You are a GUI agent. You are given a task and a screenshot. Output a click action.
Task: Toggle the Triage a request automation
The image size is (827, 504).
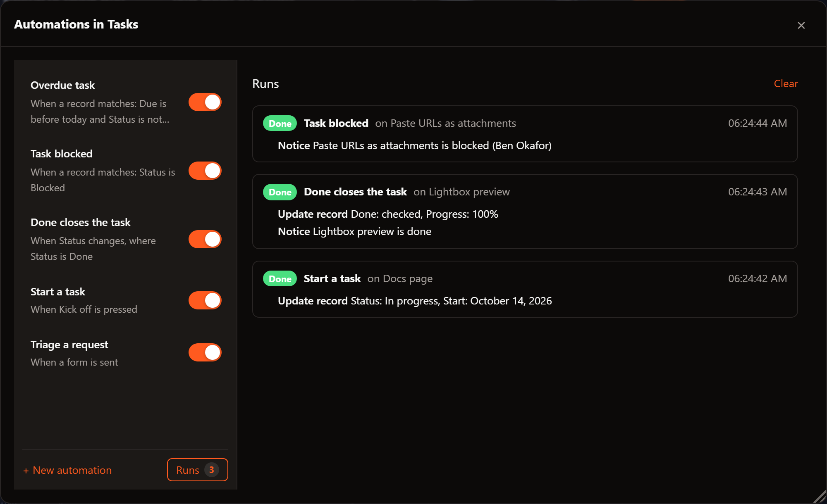coord(205,352)
